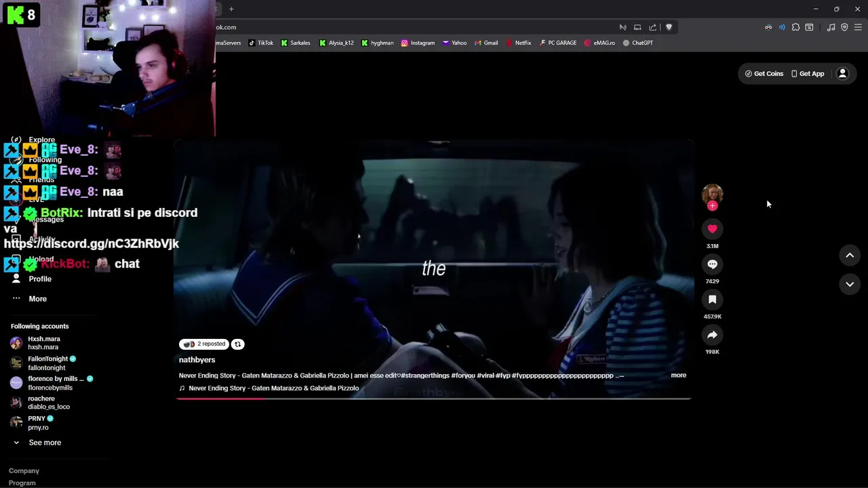
Task: Open the hyghman bookmark
Action: (x=378, y=43)
